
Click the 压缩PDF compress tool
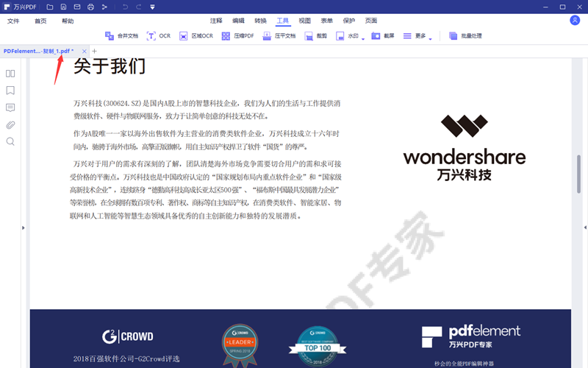237,35
